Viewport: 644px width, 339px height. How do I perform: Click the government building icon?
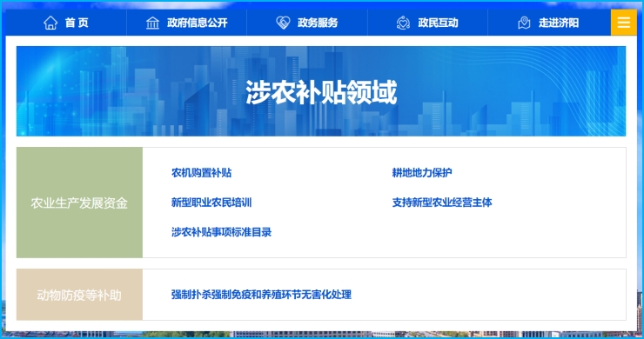pos(152,23)
